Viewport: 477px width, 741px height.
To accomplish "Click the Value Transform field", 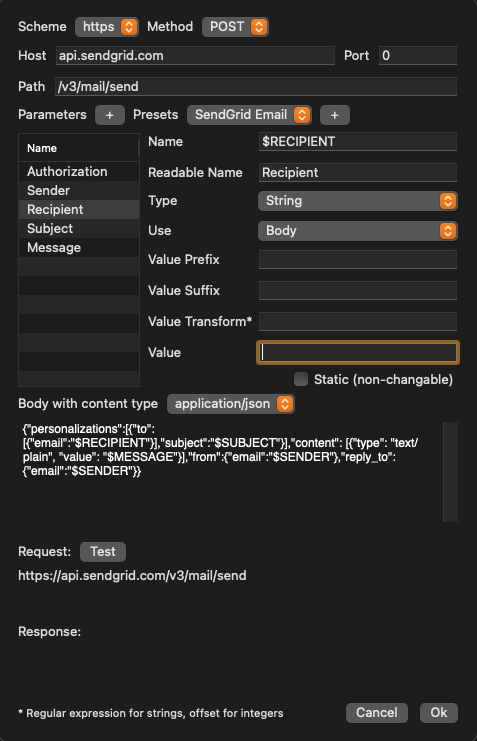I will pyautogui.click(x=358, y=321).
